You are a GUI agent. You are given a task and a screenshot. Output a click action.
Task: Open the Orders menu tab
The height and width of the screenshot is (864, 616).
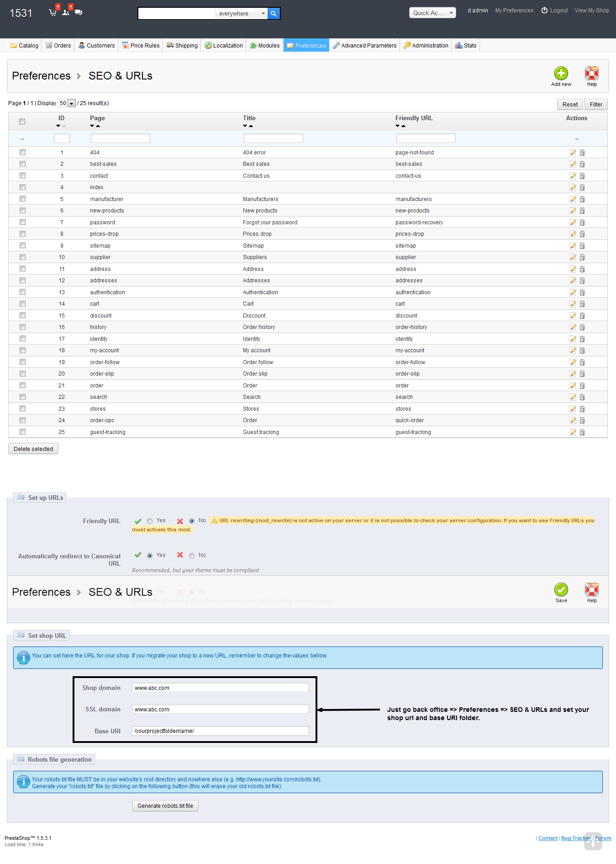point(58,45)
